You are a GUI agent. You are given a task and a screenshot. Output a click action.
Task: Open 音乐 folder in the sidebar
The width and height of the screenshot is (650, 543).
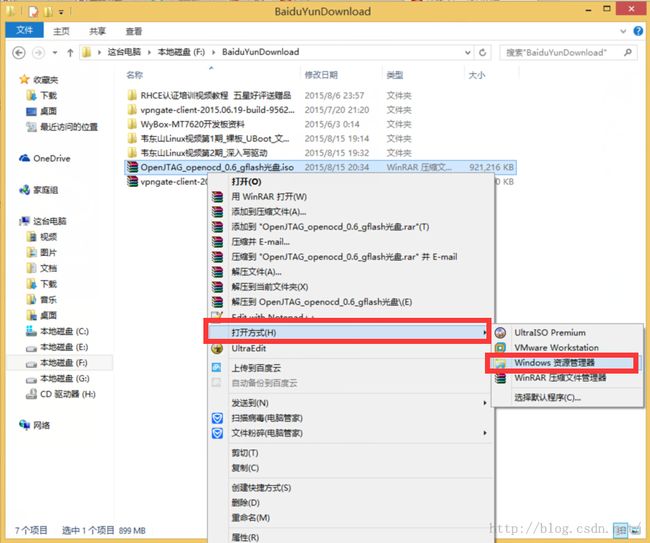[x=41, y=300]
